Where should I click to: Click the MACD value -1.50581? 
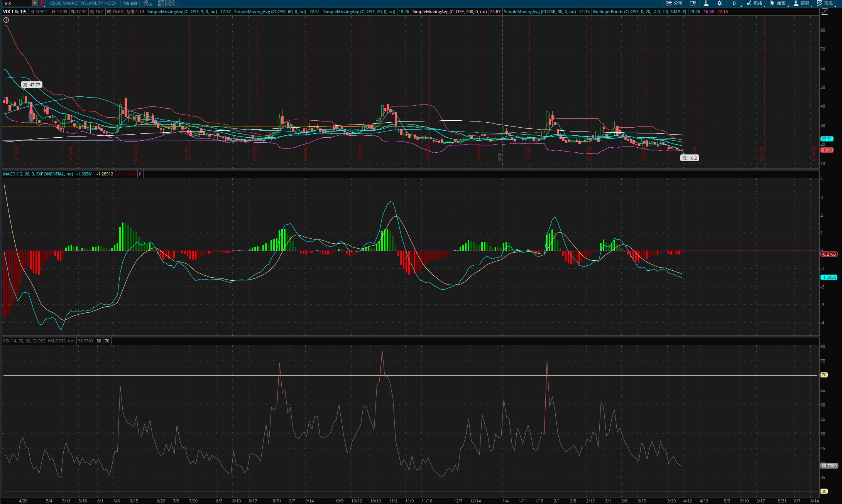point(85,174)
